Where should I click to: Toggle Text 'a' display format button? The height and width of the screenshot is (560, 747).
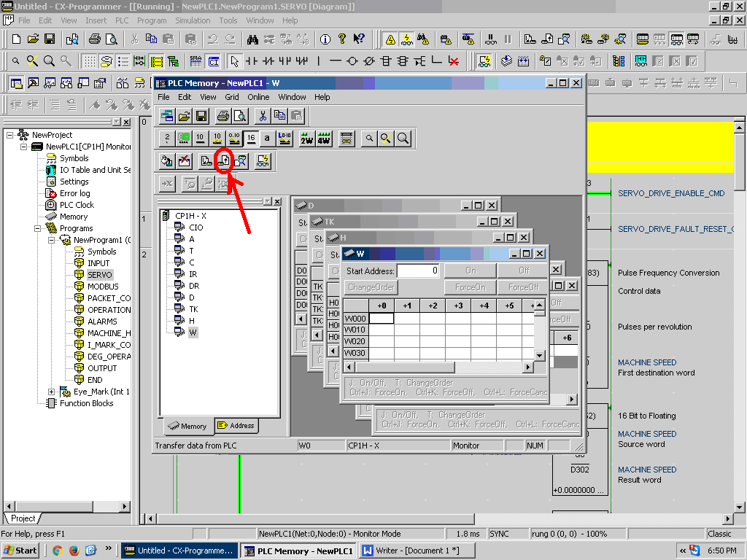(267, 139)
